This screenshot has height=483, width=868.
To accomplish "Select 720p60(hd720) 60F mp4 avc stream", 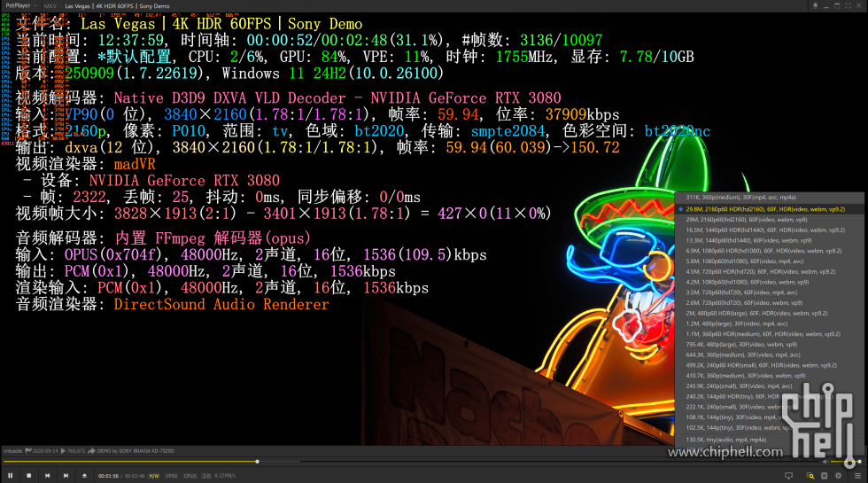I will click(742, 292).
